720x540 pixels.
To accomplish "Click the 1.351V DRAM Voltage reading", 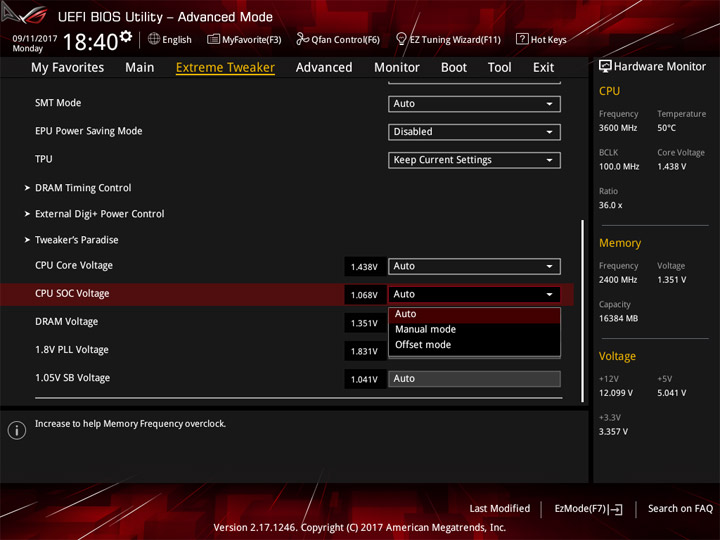I will click(365, 323).
